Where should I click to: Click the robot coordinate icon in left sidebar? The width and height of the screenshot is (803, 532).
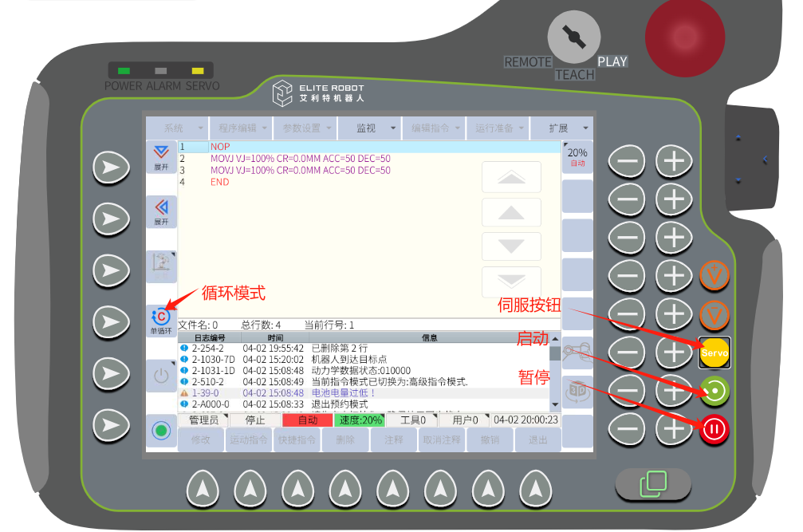tap(161, 265)
